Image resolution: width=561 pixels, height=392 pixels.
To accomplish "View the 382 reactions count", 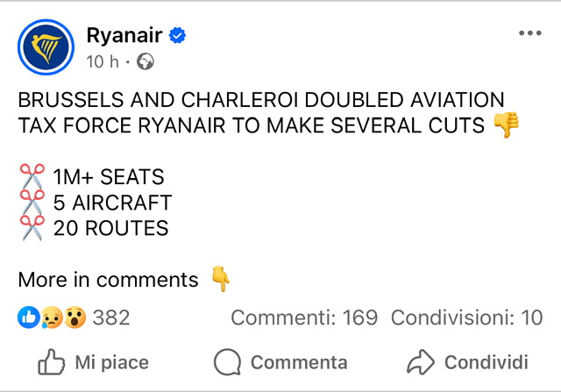I will click(111, 317).
